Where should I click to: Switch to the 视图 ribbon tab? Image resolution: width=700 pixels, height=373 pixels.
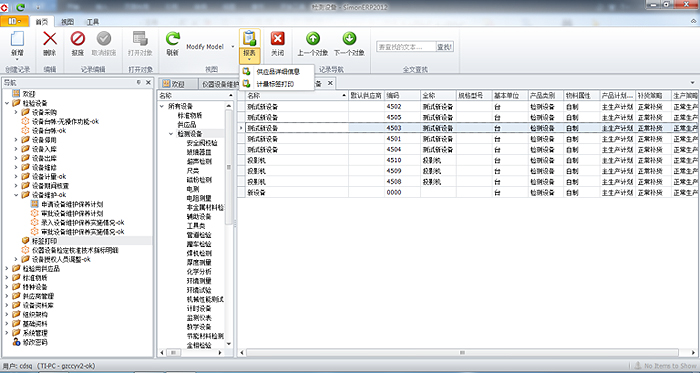pos(67,22)
